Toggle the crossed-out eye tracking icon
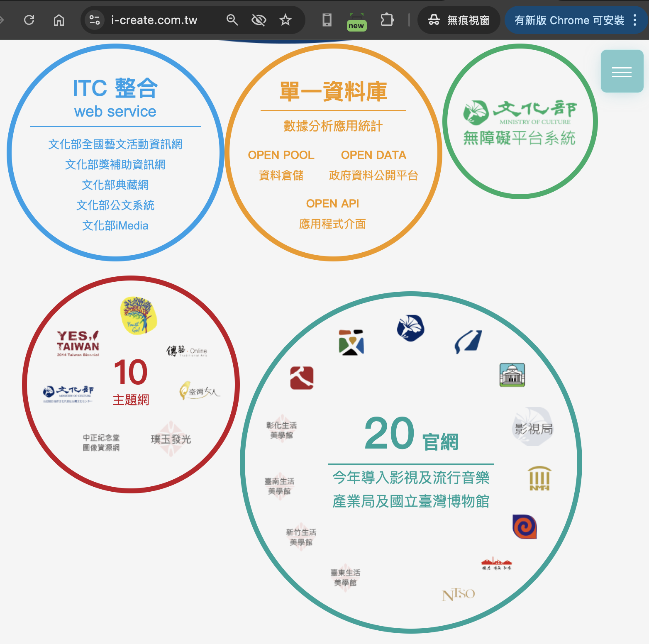The image size is (649, 644). click(x=259, y=20)
